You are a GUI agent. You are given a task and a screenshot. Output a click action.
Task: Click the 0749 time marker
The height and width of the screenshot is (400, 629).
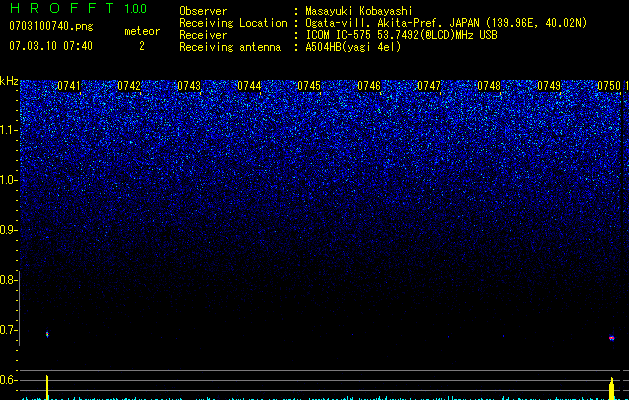coord(549,86)
